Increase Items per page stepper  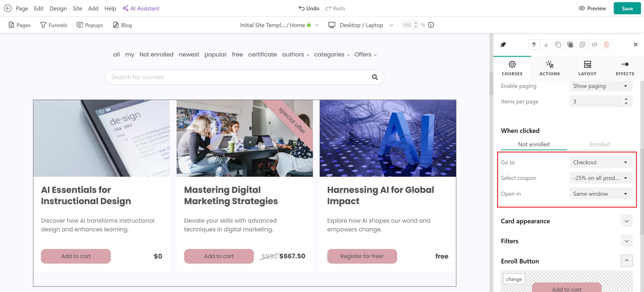(626, 99)
